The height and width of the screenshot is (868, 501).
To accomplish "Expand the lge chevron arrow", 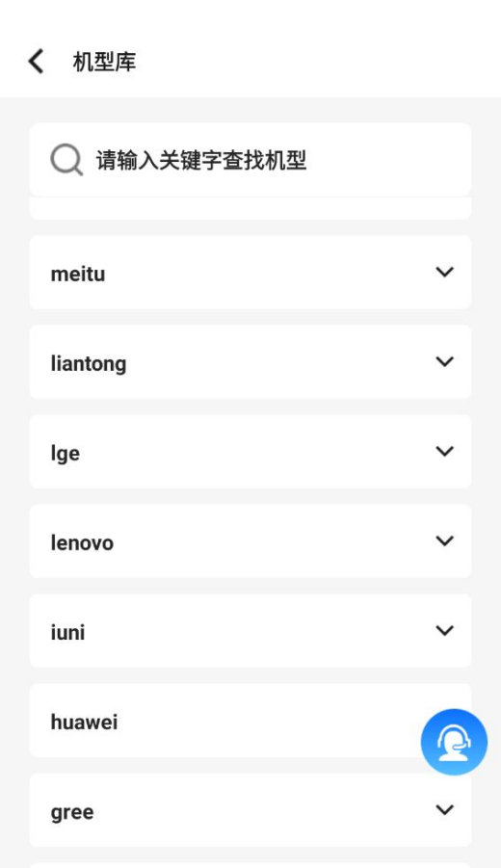I will (444, 451).
